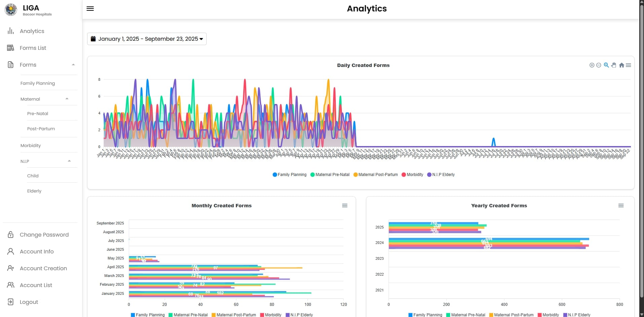Go to Account Creation page
Image resolution: width=644 pixels, height=317 pixels.
point(43,269)
